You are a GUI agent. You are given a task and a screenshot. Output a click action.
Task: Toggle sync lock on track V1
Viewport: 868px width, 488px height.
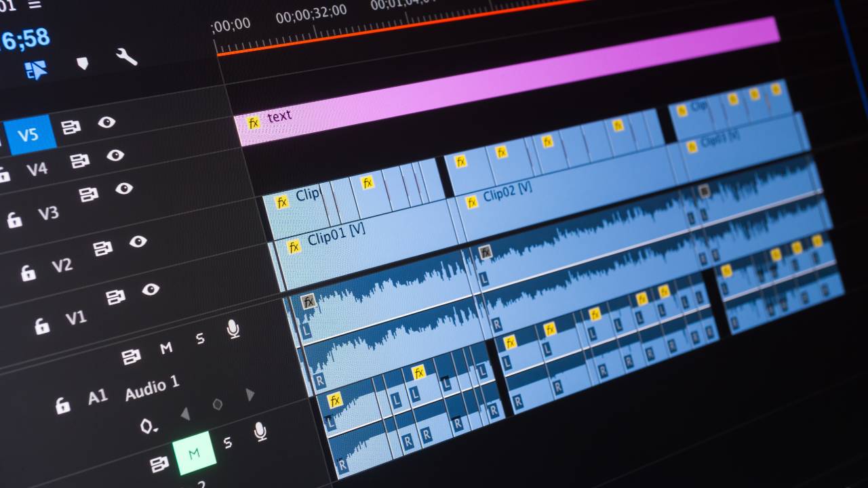(116, 297)
